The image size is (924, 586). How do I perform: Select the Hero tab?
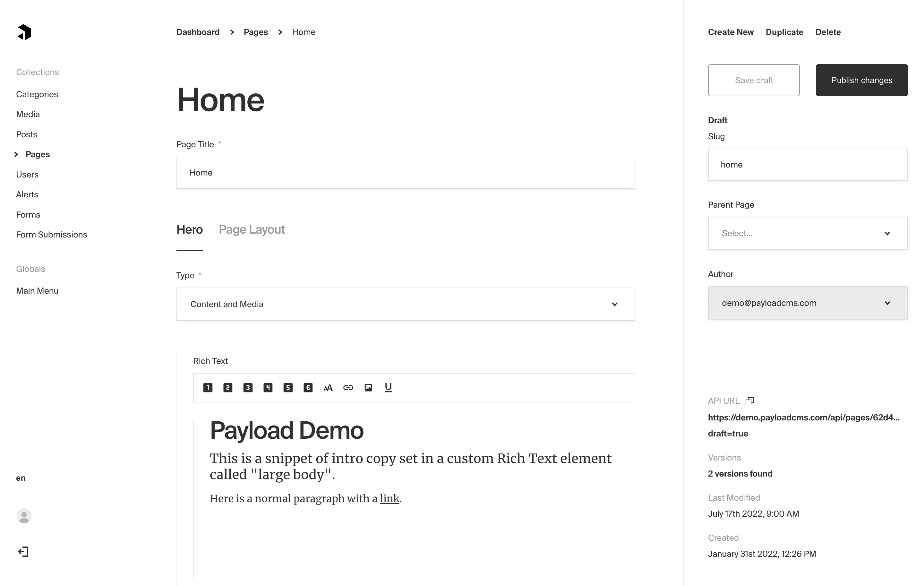point(189,230)
